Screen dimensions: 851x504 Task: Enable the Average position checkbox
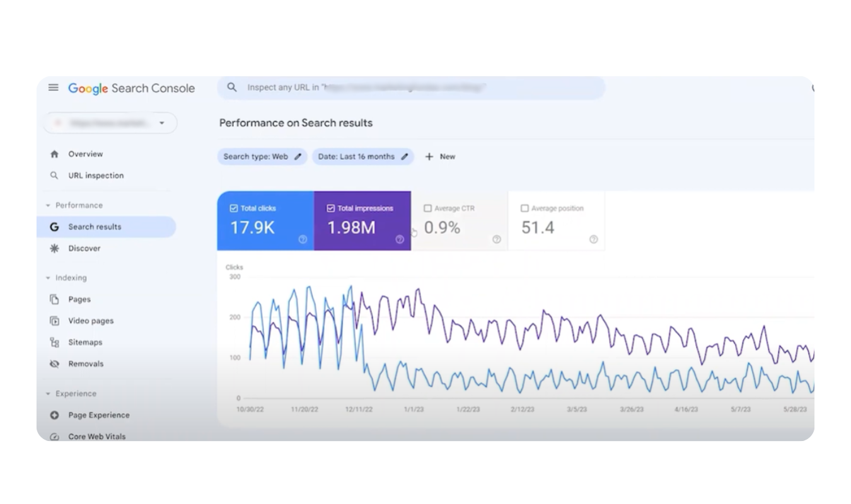tap(524, 209)
